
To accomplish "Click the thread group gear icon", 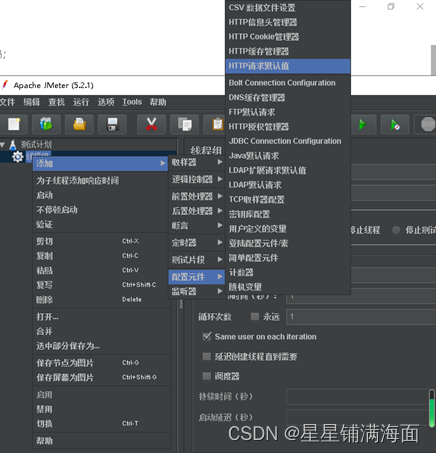I will tap(17, 157).
